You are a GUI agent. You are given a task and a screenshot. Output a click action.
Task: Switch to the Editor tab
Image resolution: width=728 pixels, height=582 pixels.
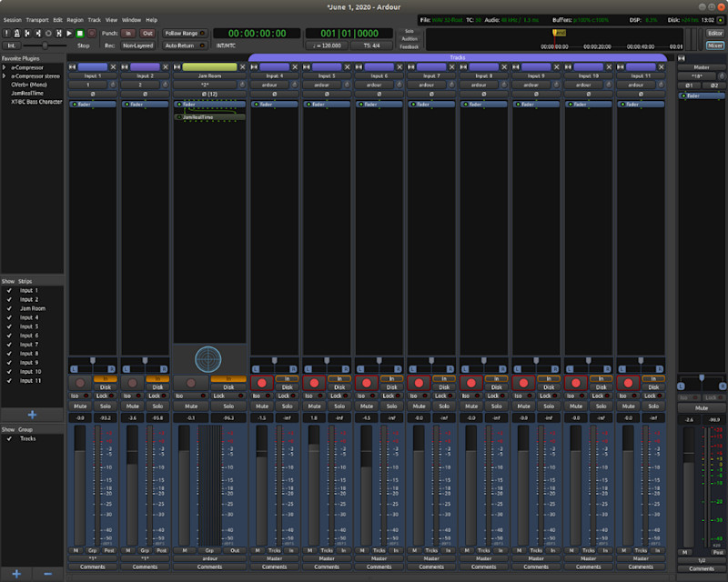[x=714, y=33]
